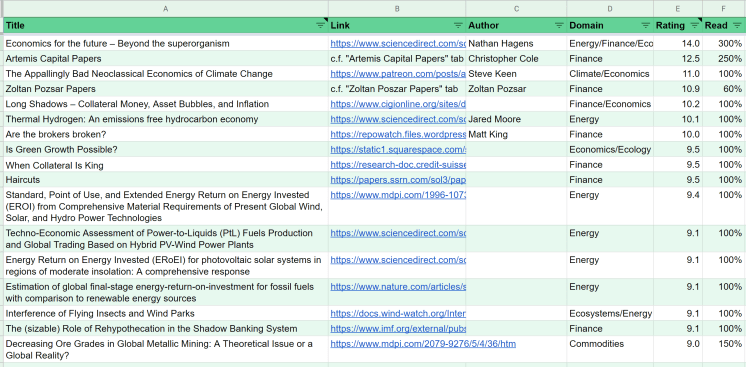The height and width of the screenshot is (367, 746).
Task: Select column C header
Action: [x=516, y=9]
